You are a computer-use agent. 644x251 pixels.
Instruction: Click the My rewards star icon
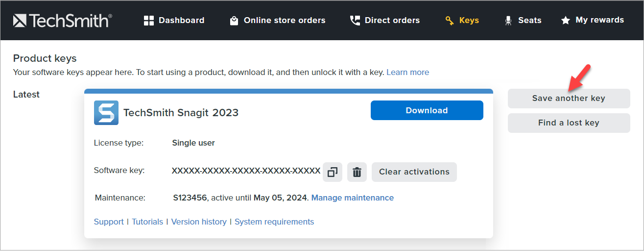(x=566, y=21)
